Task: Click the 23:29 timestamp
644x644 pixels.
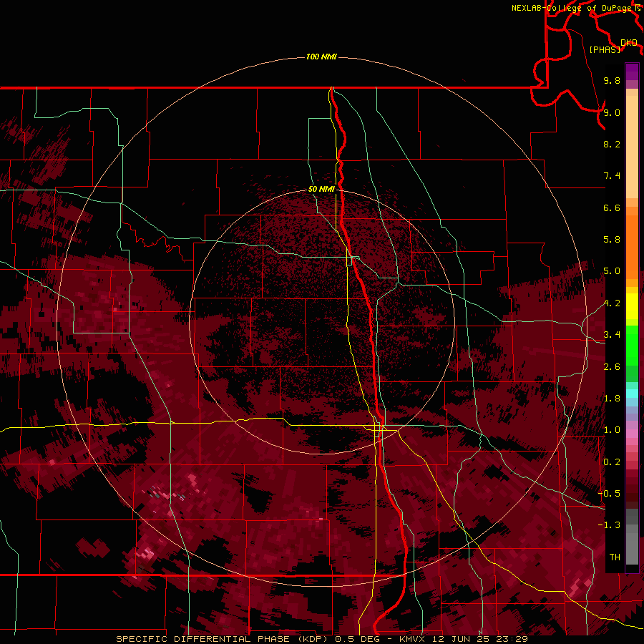Action: (x=513, y=639)
